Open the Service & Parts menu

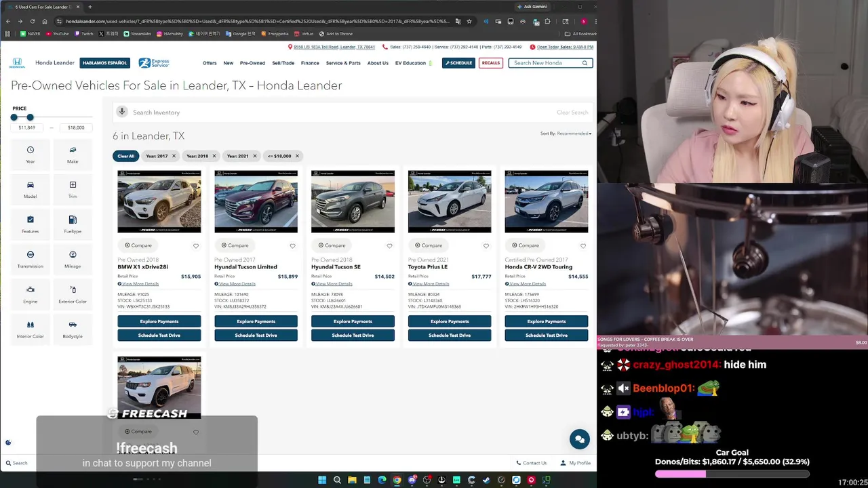tap(343, 63)
